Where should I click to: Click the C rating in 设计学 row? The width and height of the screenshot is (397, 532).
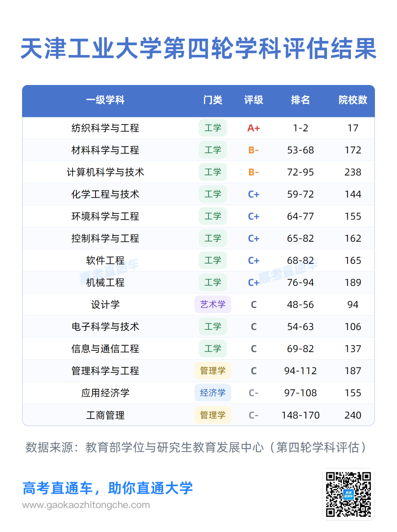tap(254, 305)
